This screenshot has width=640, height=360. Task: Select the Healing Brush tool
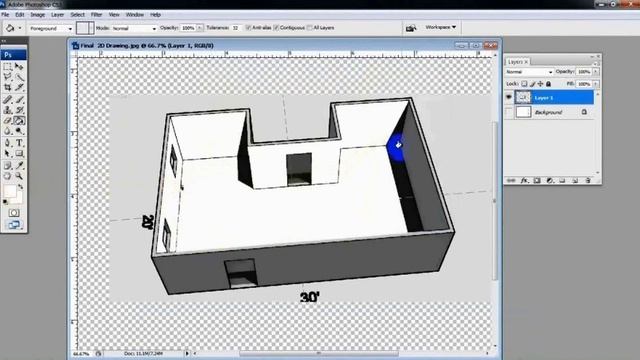[7, 99]
